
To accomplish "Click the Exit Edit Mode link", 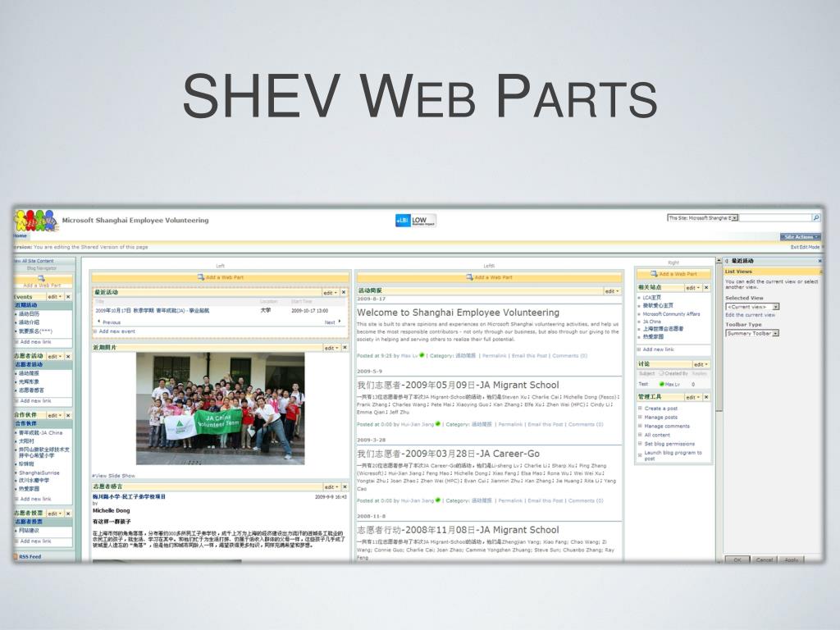I will [x=806, y=247].
